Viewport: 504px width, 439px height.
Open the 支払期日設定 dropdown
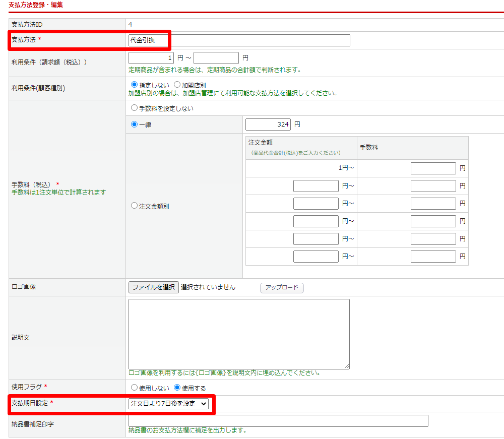tap(168, 404)
